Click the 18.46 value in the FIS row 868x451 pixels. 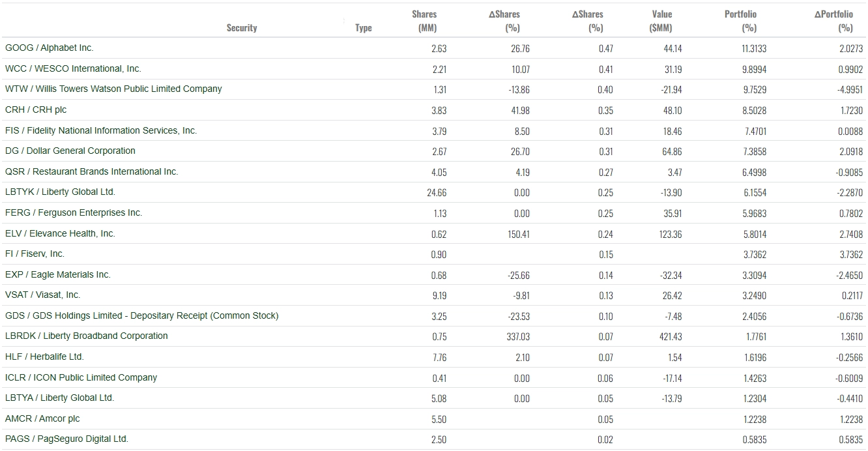(x=673, y=132)
